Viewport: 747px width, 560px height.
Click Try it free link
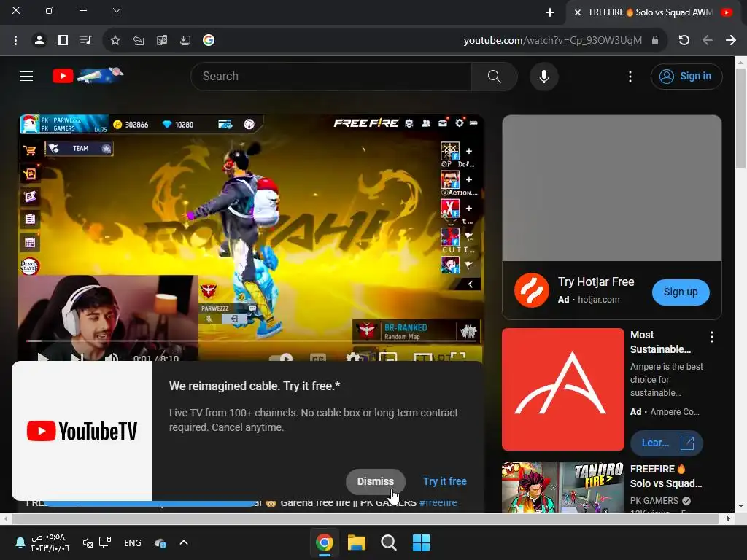(x=445, y=481)
